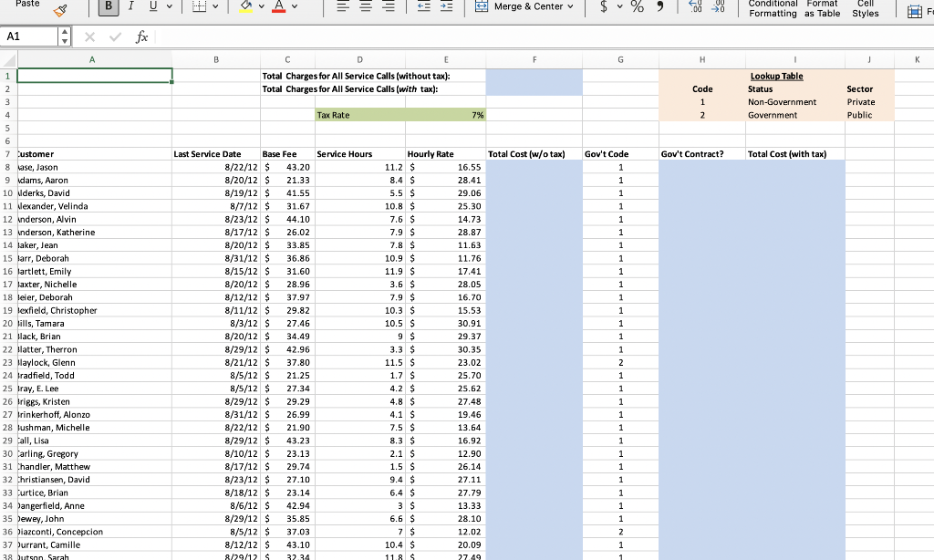The image size is (934, 560).
Task: Toggle italic formatting
Action: 130,6
